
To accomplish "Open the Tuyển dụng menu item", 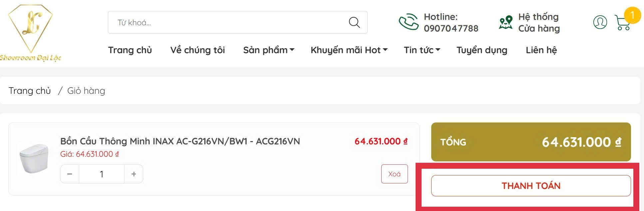I will point(482,50).
